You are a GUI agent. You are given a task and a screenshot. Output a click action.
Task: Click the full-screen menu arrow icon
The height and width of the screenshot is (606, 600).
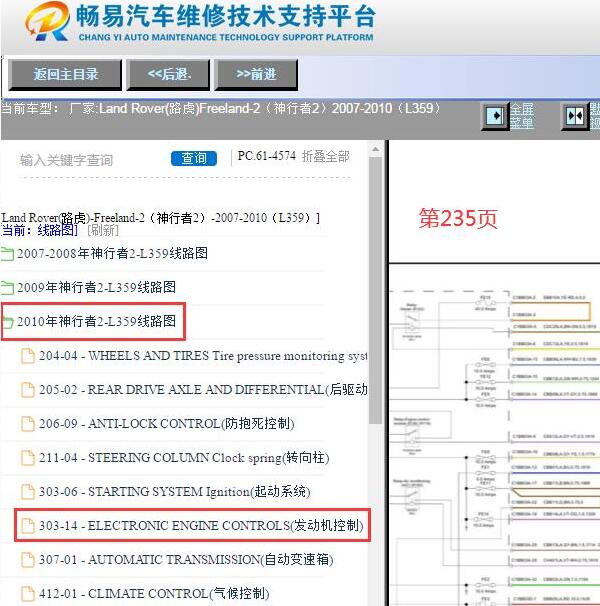[495, 116]
